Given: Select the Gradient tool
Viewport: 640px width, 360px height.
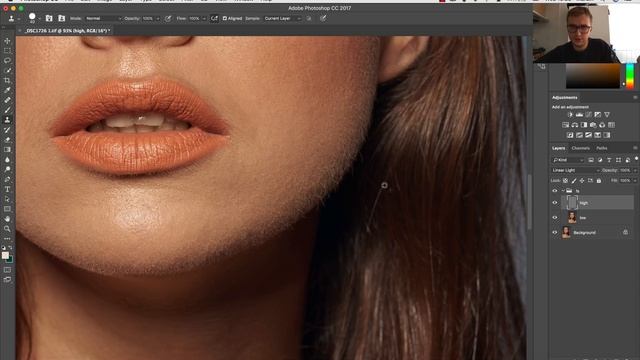Looking at the screenshot, I should (7, 150).
